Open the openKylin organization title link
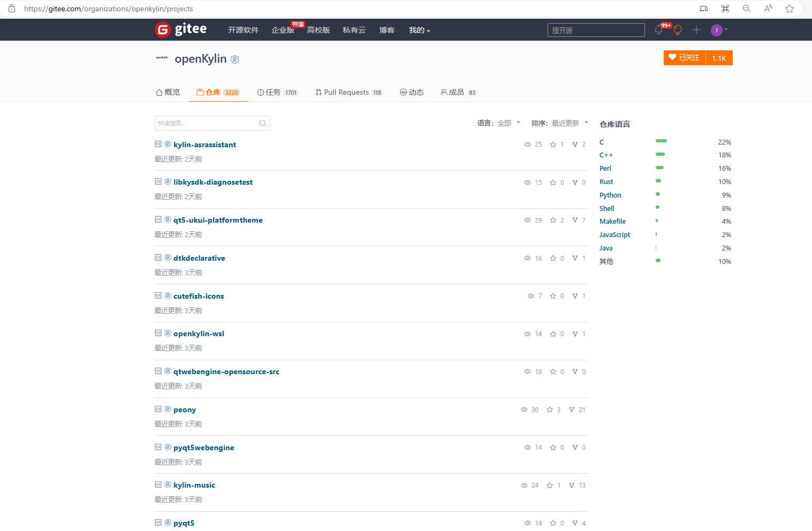The width and height of the screenshot is (812, 531). coord(201,59)
